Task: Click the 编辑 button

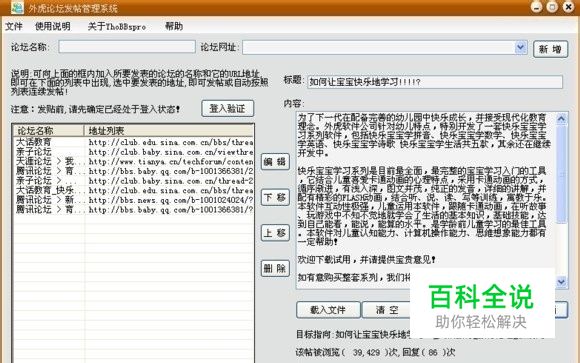Action: (275, 162)
